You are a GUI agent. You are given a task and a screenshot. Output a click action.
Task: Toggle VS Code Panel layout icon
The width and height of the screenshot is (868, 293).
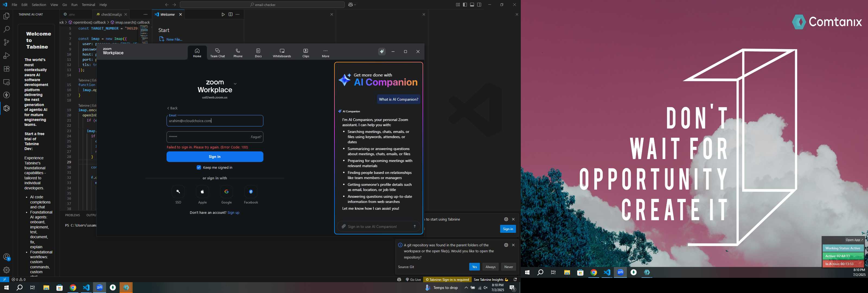[x=472, y=5]
